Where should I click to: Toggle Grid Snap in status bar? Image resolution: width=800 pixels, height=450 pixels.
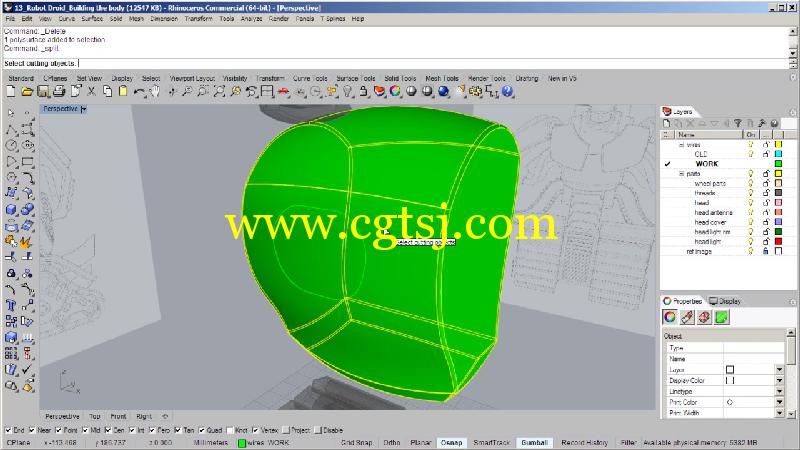click(x=356, y=443)
